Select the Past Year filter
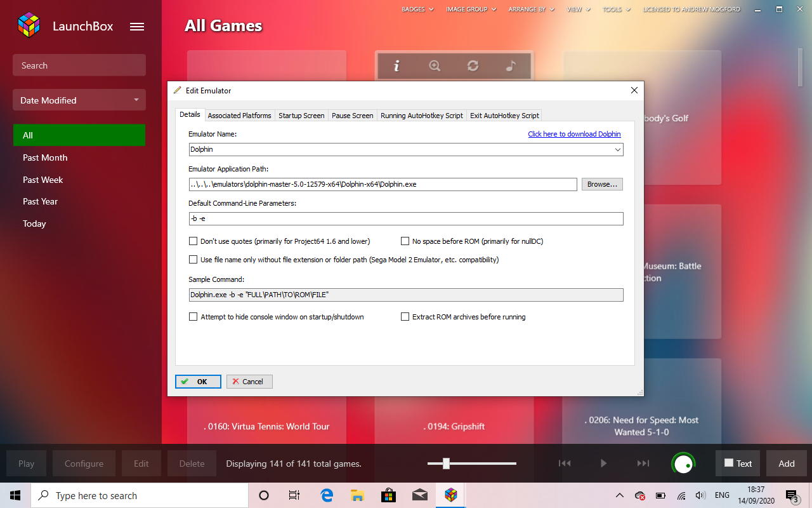Screen dimensions: 812x508 (x=79, y=201)
